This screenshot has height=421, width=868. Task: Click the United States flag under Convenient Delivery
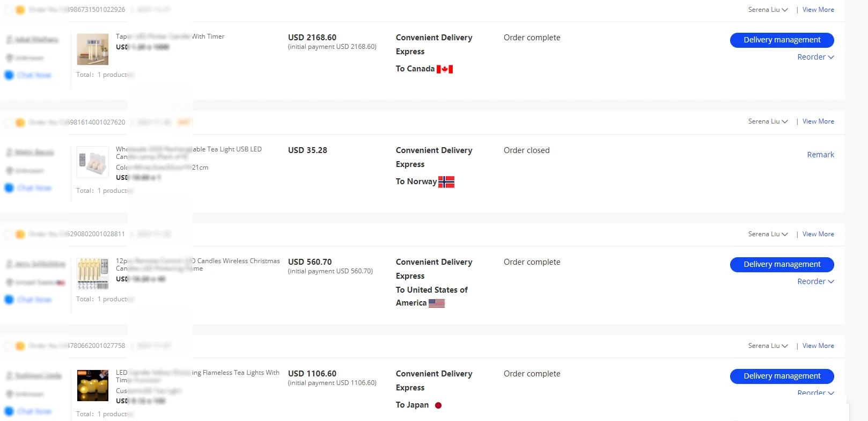pyautogui.click(x=437, y=303)
